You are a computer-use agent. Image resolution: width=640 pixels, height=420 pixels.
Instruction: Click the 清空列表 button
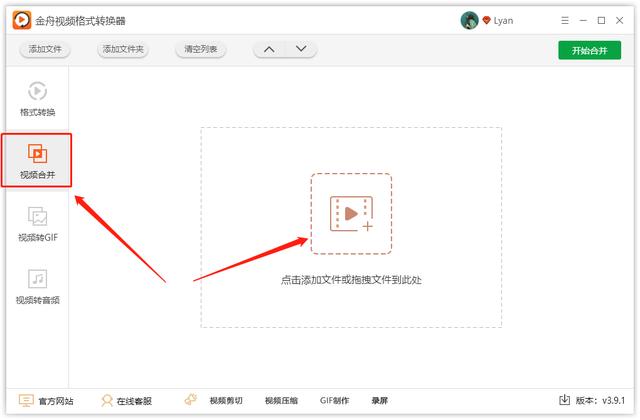pos(200,49)
